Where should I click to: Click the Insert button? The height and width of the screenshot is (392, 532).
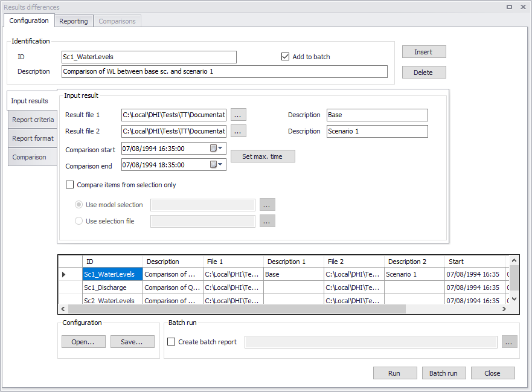click(424, 52)
